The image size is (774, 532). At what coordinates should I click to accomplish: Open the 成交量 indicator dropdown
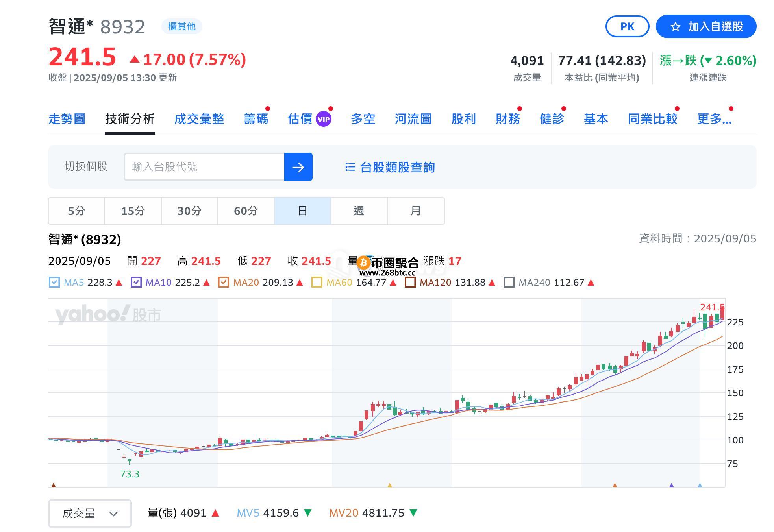click(x=90, y=514)
